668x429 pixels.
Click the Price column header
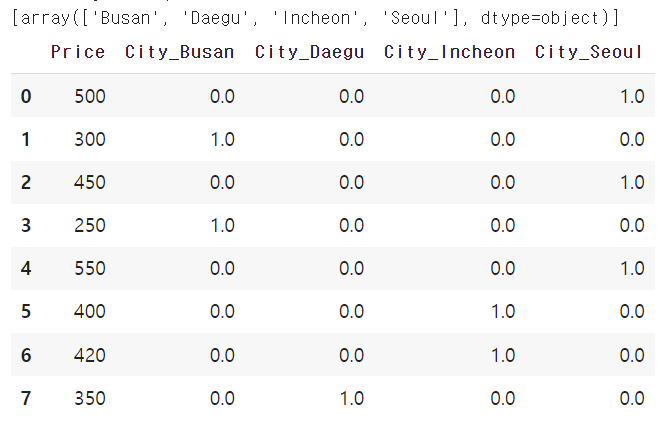point(78,52)
